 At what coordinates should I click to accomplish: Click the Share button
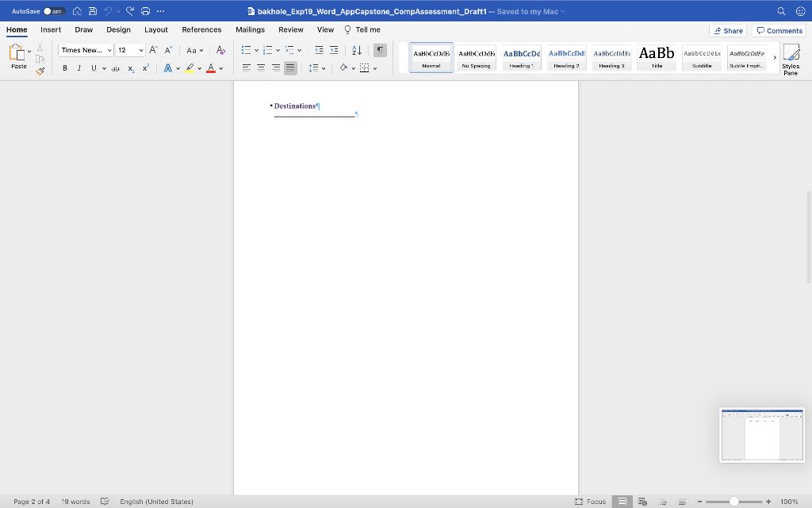[x=728, y=30]
